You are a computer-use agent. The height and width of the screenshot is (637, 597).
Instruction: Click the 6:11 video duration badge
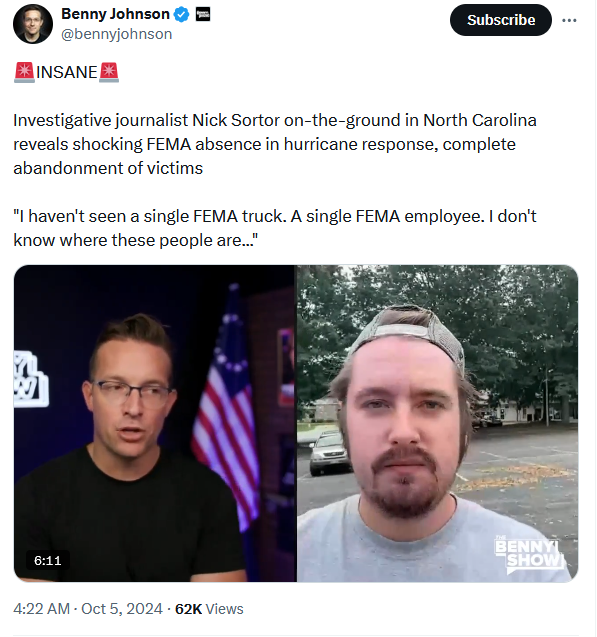[48, 561]
